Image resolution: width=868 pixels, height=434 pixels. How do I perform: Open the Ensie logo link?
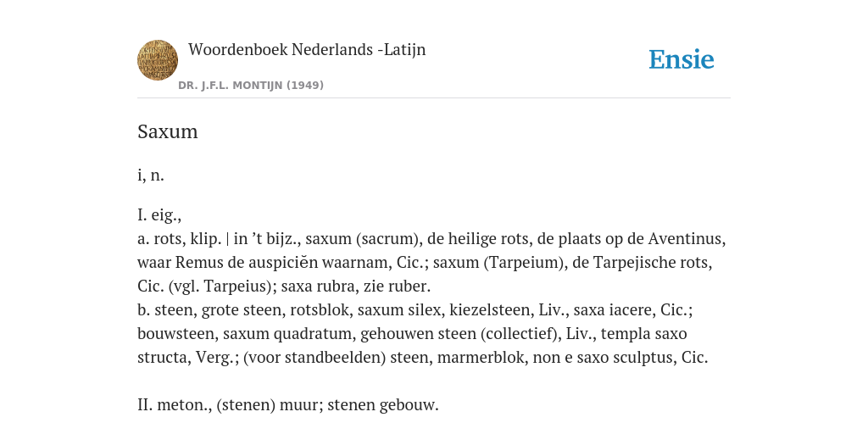(x=682, y=59)
